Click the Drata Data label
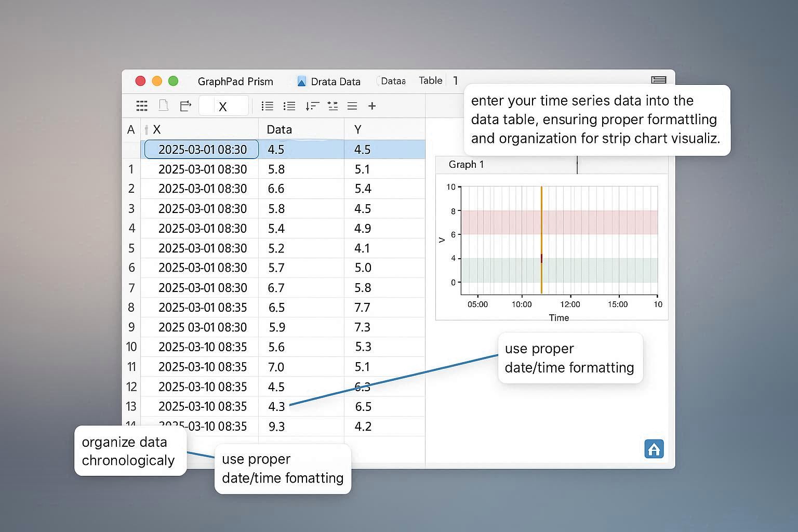 click(x=335, y=81)
